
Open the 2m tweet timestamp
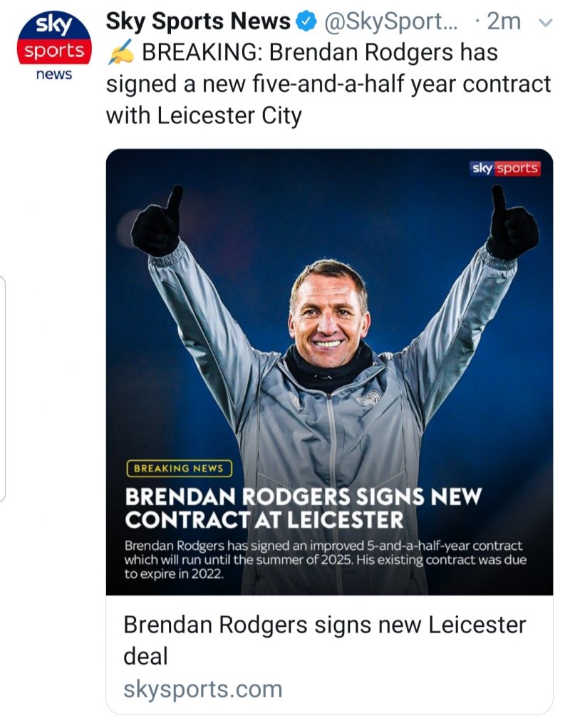point(502,23)
